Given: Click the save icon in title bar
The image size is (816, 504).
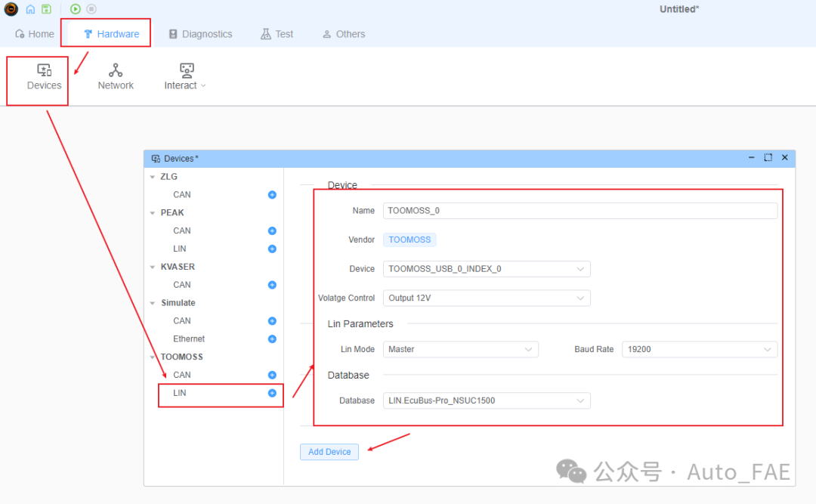Looking at the screenshot, I should pos(46,9).
